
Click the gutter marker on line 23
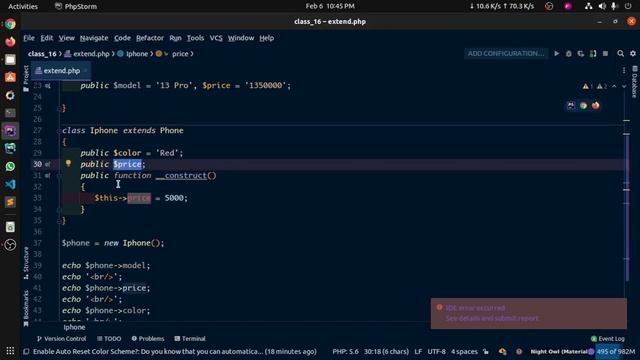coord(48,86)
